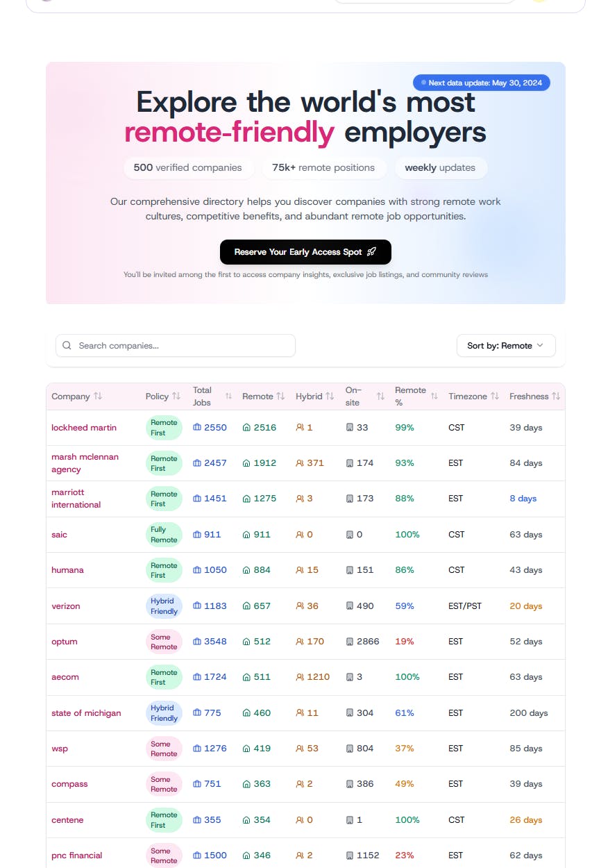The width and height of the screenshot is (592, 868).
Task: Sort by On-site column arrows
Action: (x=380, y=397)
